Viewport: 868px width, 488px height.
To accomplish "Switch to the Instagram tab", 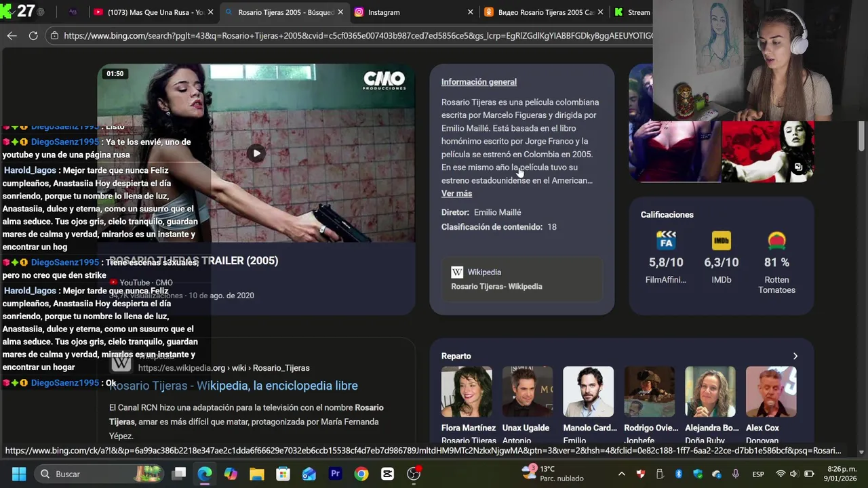I will point(414,12).
